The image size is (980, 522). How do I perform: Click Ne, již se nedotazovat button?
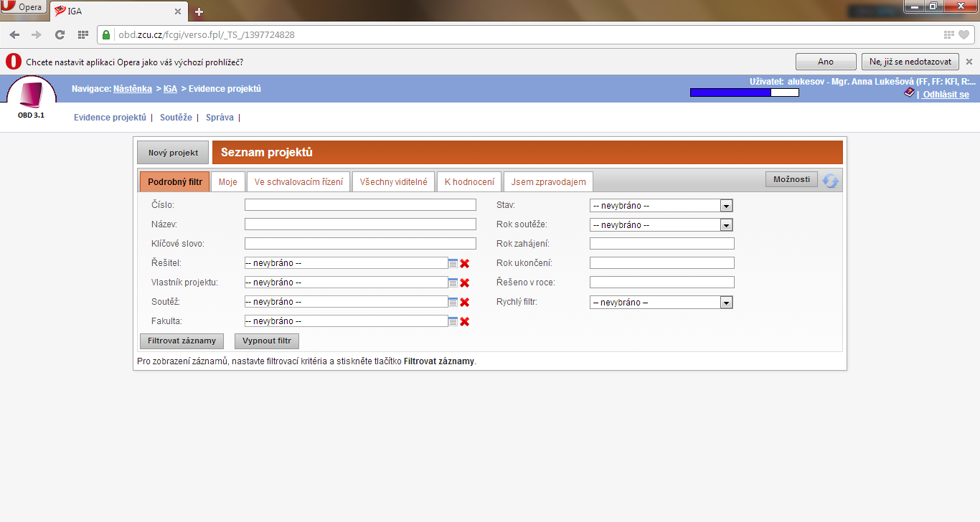coord(910,62)
